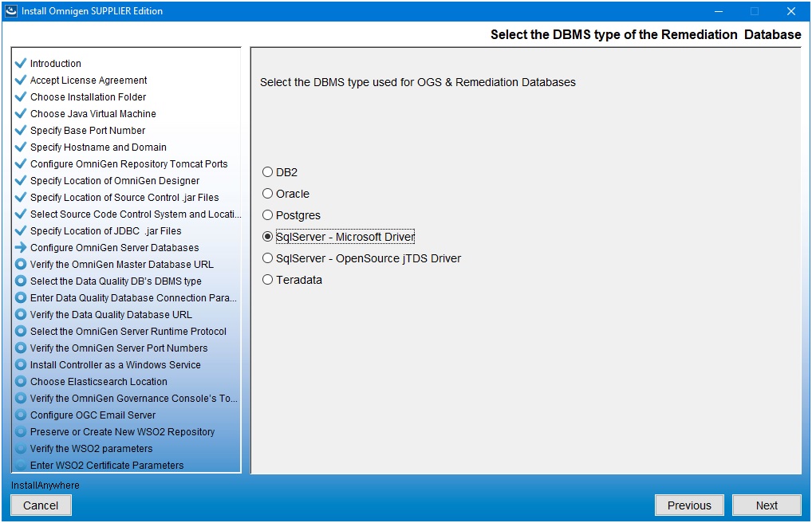Viewport: 812px width, 523px height.
Task: Click the InstallAnywhere label
Action: (45, 486)
